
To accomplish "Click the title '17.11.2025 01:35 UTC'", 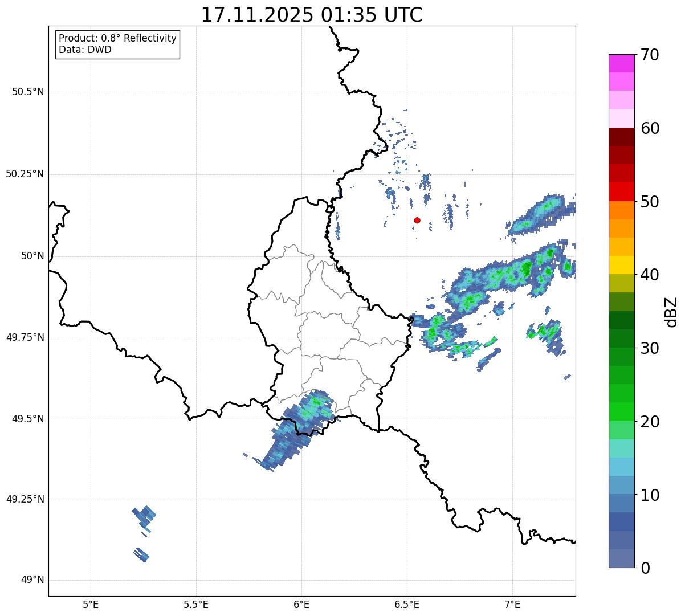I will [312, 15].
